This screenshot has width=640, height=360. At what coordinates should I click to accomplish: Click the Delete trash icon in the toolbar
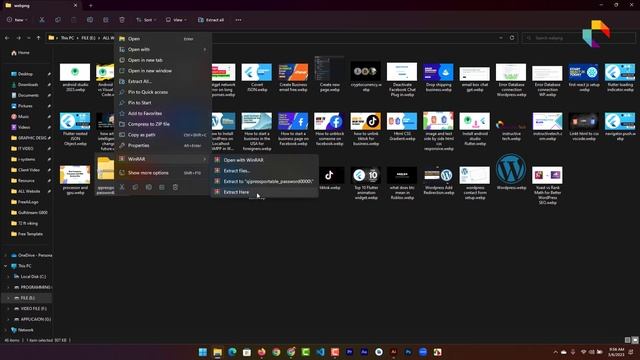pos(122,20)
